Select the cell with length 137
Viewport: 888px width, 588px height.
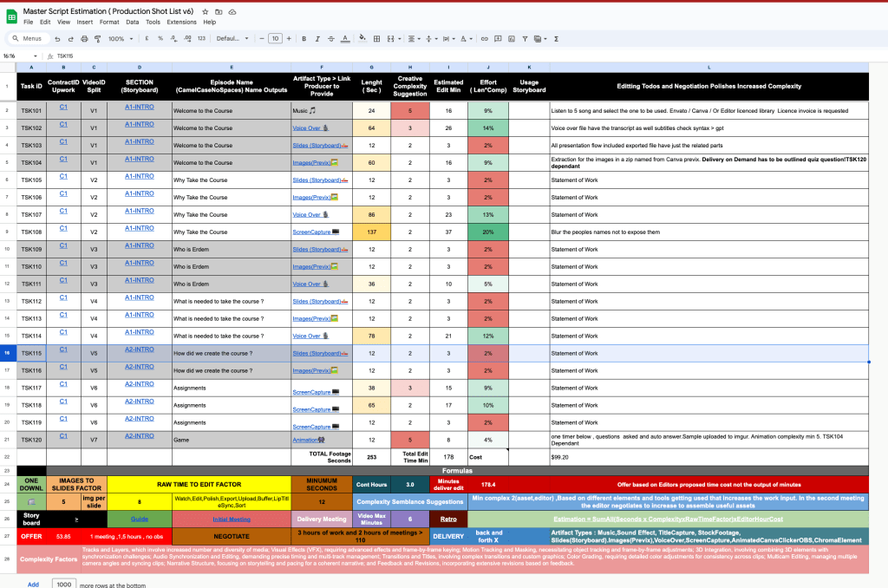(371, 232)
